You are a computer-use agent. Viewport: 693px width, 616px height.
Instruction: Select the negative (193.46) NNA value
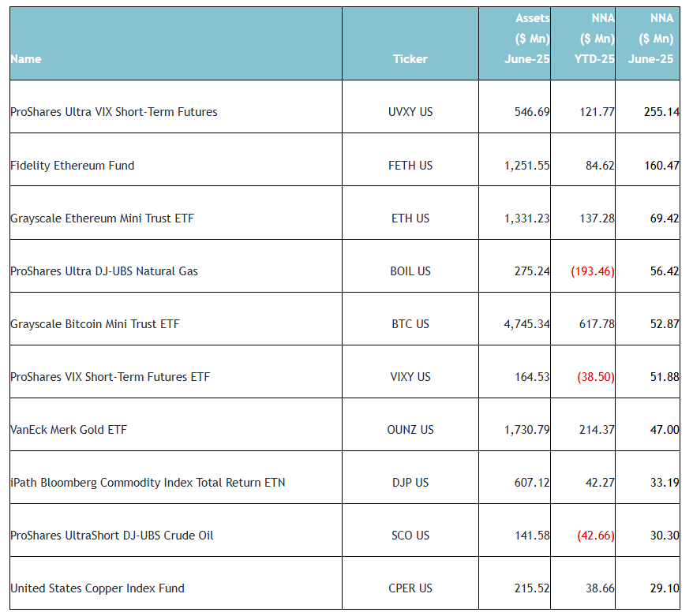coord(592,271)
